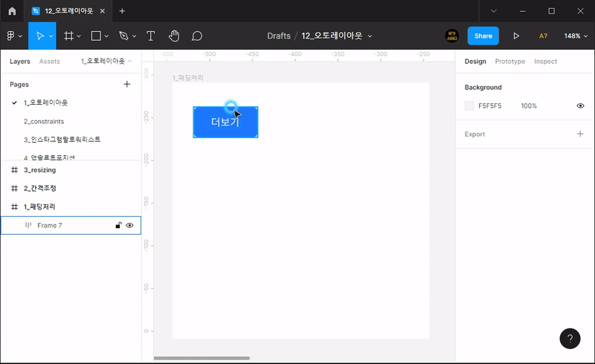Open the help question mark button
The image size is (595, 364).
coord(570,338)
